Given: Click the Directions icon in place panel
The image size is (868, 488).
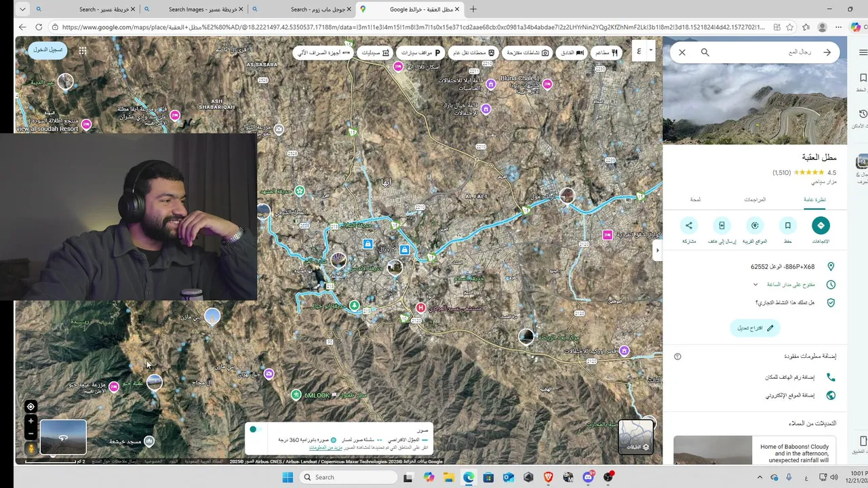Looking at the screenshot, I should pos(821,226).
